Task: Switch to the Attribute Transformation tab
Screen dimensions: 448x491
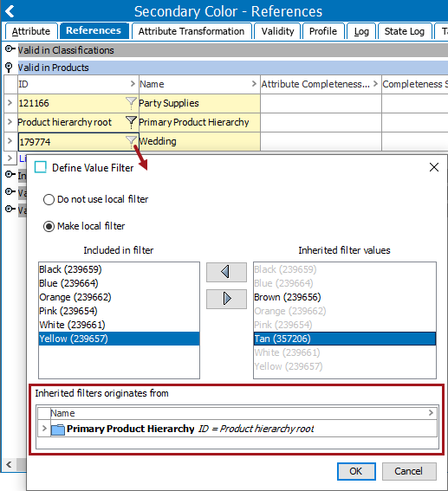Action: point(192,31)
